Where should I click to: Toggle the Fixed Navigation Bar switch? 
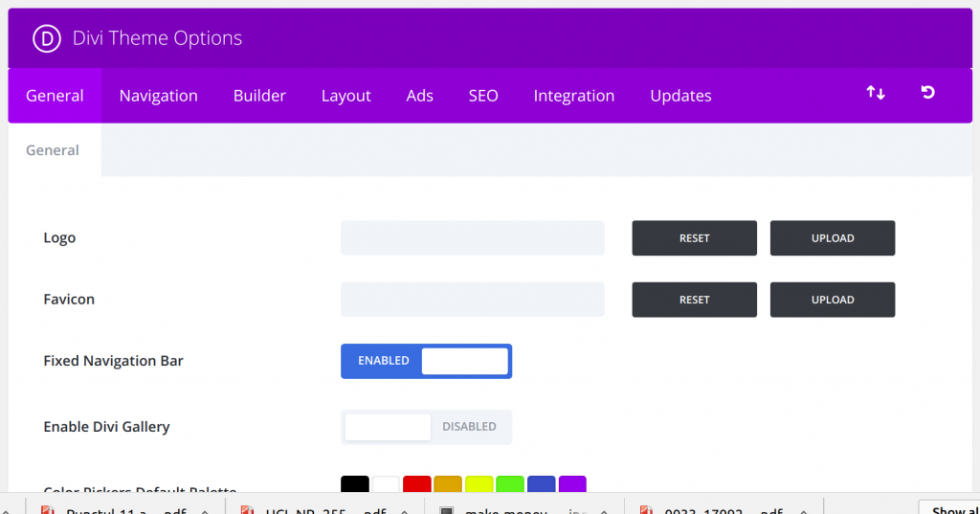426,361
